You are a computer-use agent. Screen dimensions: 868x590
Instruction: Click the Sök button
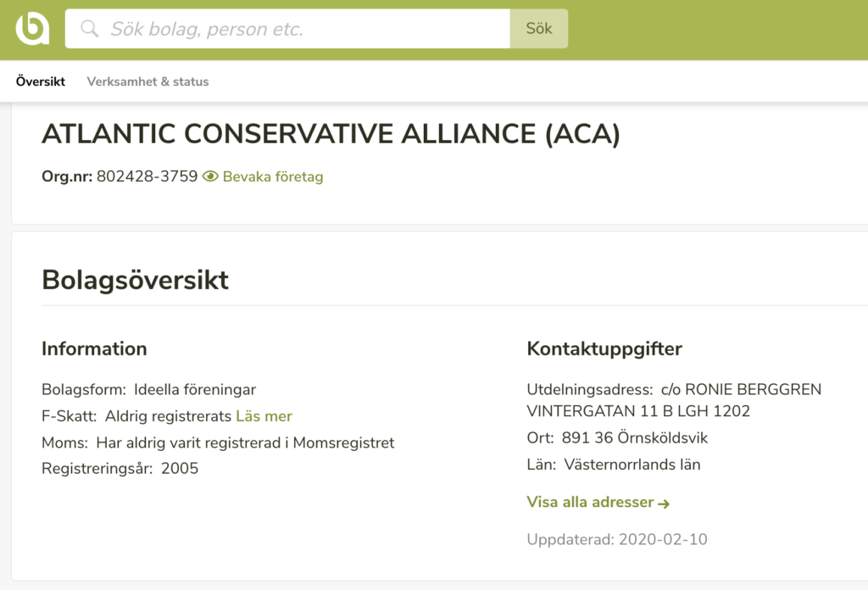[x=538, y=28]
